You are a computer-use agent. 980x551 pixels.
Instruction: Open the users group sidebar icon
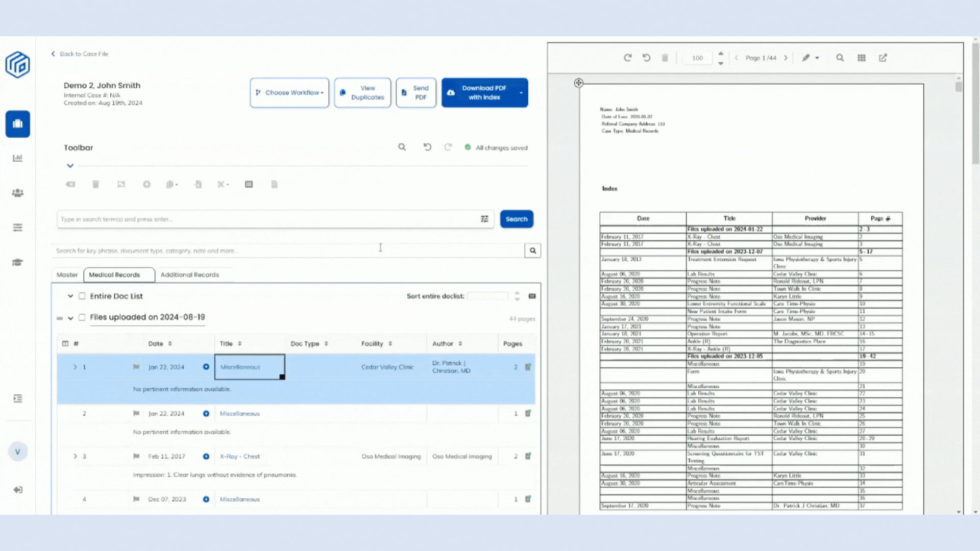(18, 193)
